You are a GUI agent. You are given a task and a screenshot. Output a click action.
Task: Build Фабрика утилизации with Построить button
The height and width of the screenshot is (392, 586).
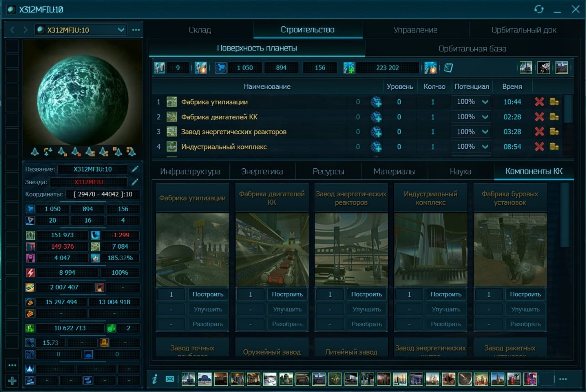coord(208,294)
